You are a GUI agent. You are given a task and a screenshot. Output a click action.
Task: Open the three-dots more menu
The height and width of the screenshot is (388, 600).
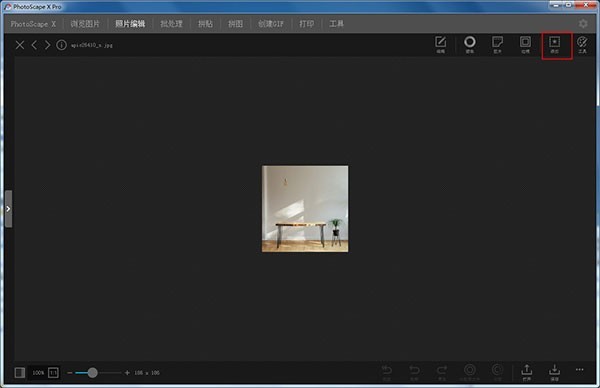click(x=580, y=370)
